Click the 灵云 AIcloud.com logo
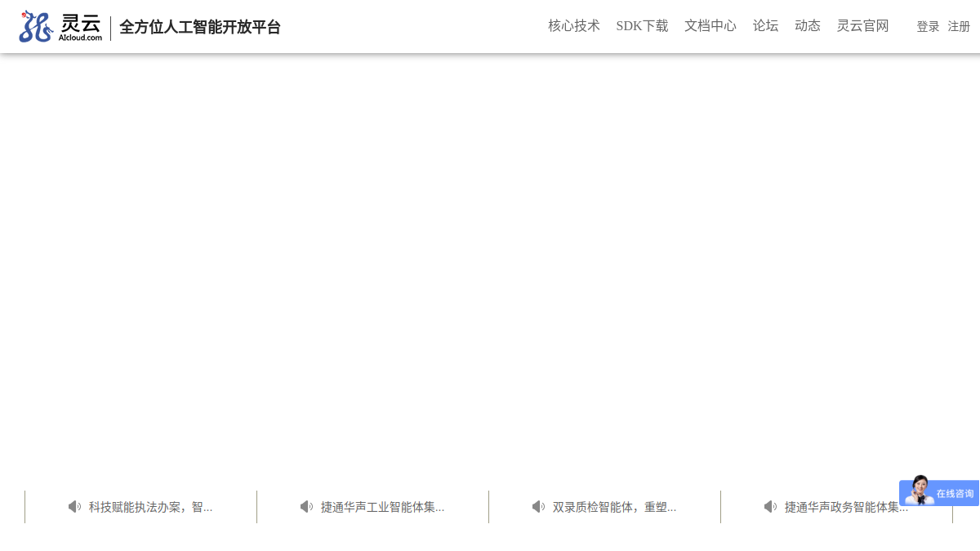The height and width of the screenshot is (551, 980). (61, 26)
